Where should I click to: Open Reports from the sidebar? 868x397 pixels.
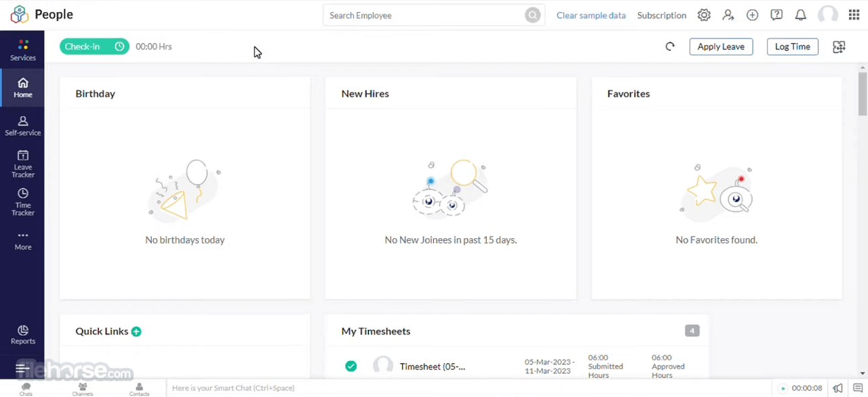tap(22, 335)
